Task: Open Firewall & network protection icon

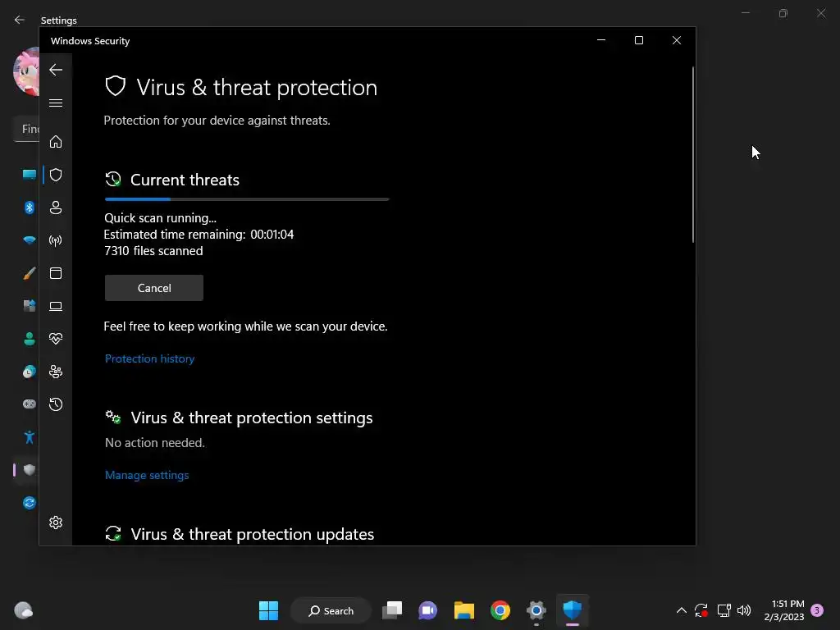Action: coord(56,240)
